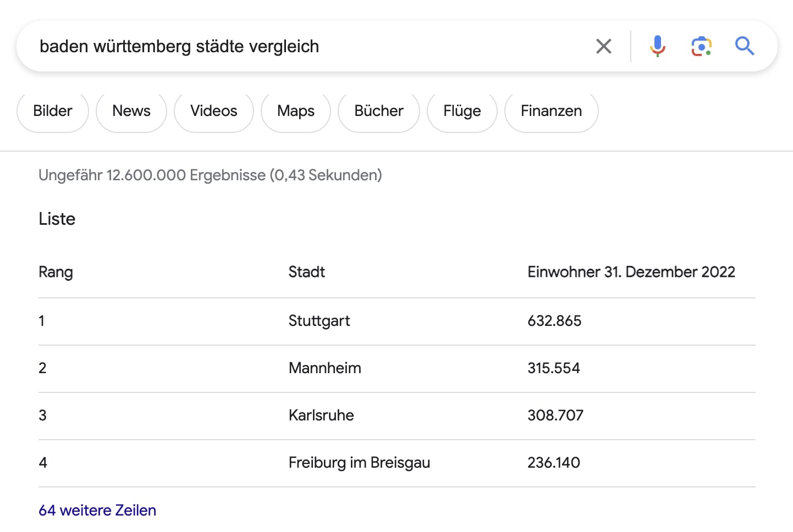Switch to the Videos results filter

[x=213, y=111]
